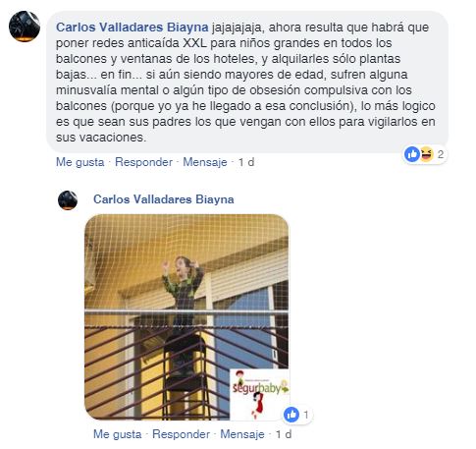Like the photo reply via Me gusta
This screenshot has width=476, height=449.
(x=118, y=434)
